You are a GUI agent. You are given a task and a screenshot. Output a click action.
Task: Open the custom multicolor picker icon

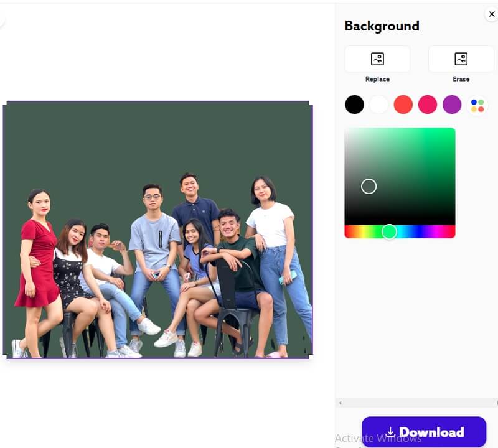pos(477,105)
